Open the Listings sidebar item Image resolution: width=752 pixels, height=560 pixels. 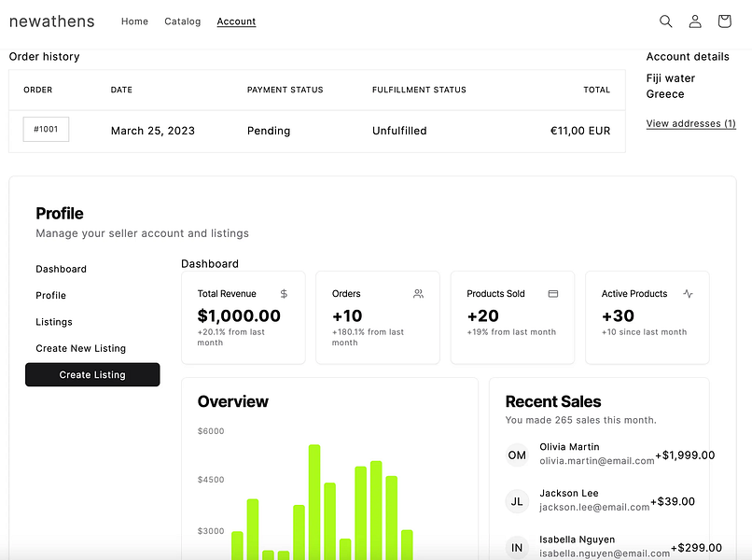(54, 321)
